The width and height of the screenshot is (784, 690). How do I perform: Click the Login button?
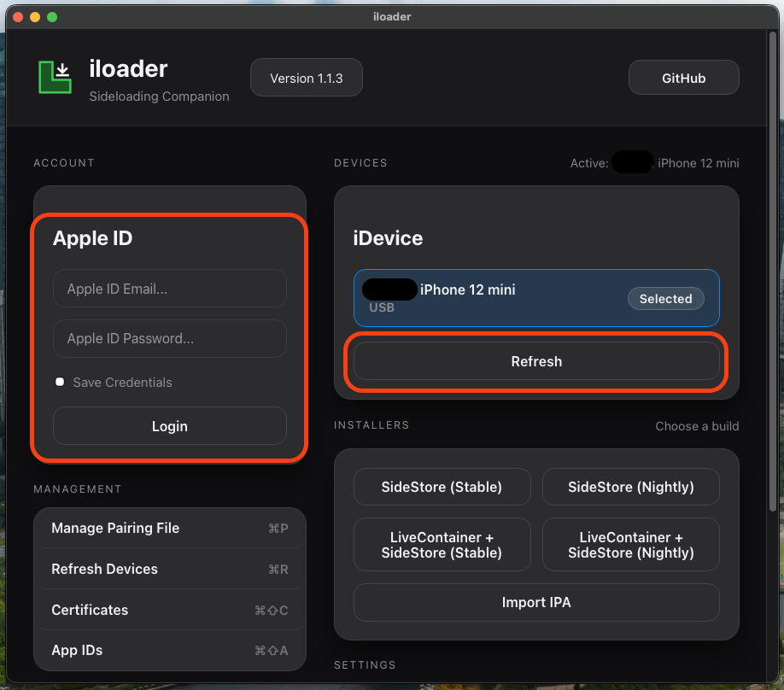pyautogui.click(x=169, y=426)
